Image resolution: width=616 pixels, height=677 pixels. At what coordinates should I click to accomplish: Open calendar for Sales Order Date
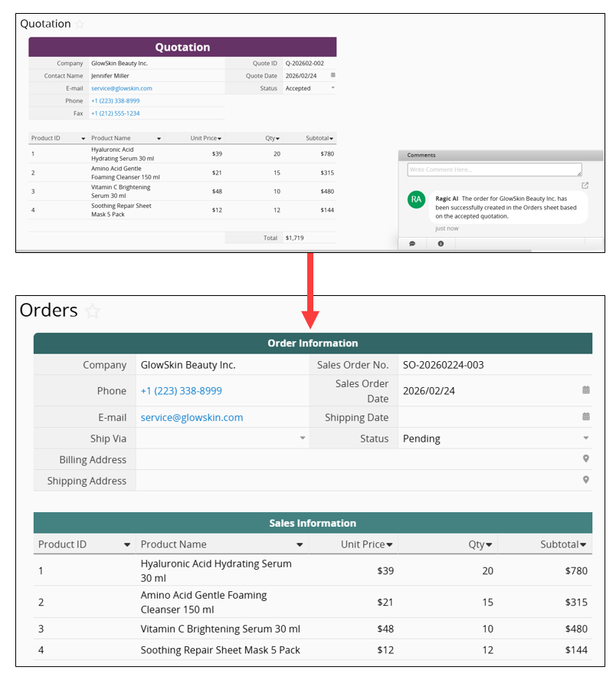coord(586,390)
